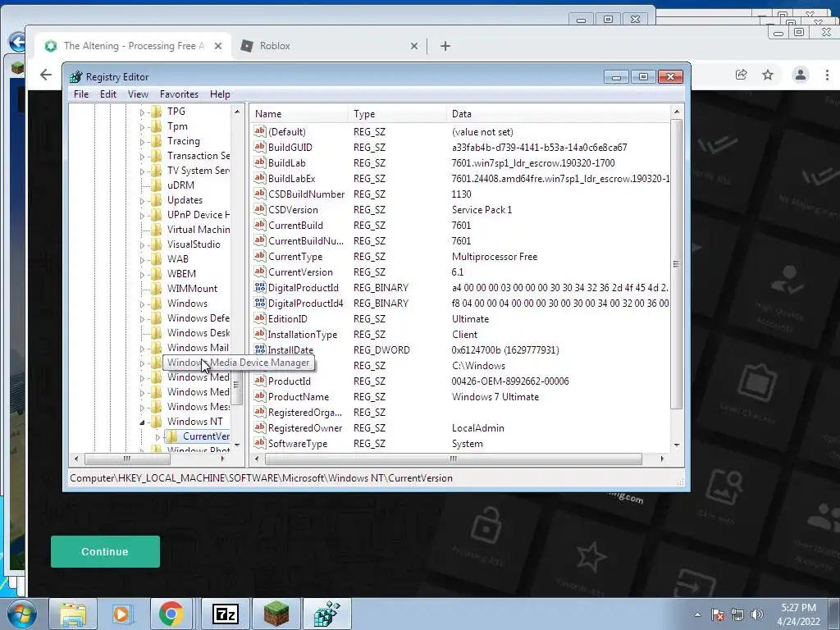Collapse the Windows NT registry key
The image size is (840, 630).
(142, 422)
